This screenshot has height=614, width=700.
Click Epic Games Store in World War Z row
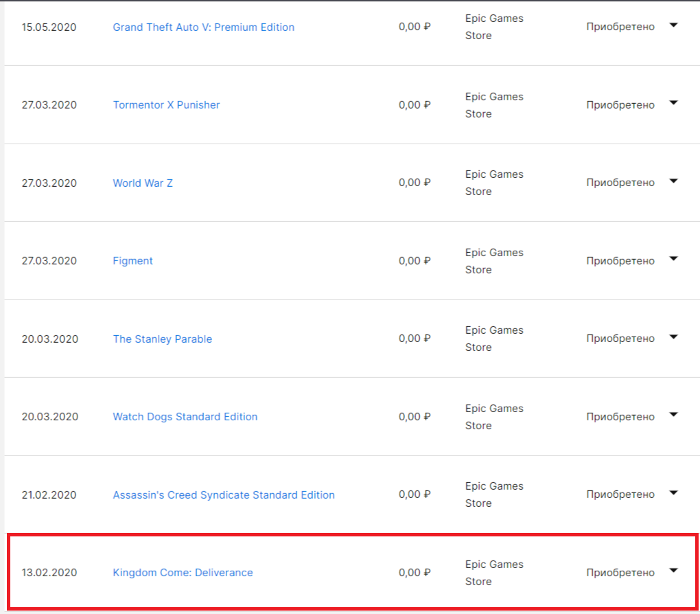[x=494, y=183]
